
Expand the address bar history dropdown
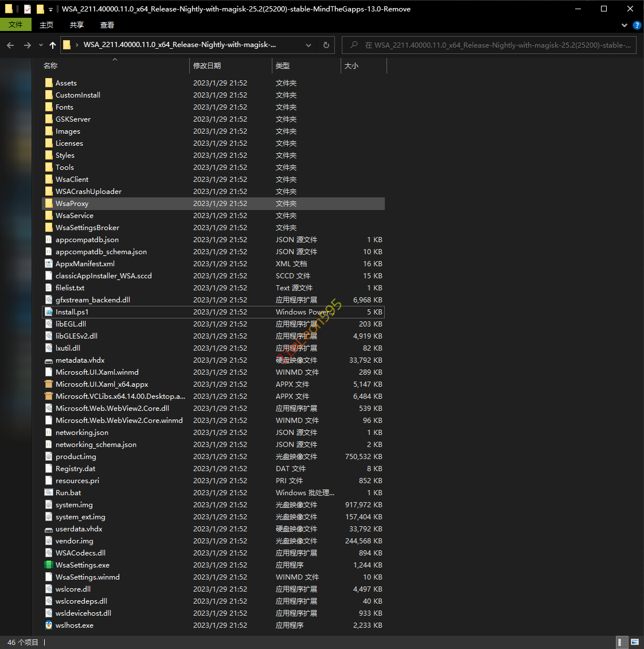pyautogui.click(x=309, y=45)
